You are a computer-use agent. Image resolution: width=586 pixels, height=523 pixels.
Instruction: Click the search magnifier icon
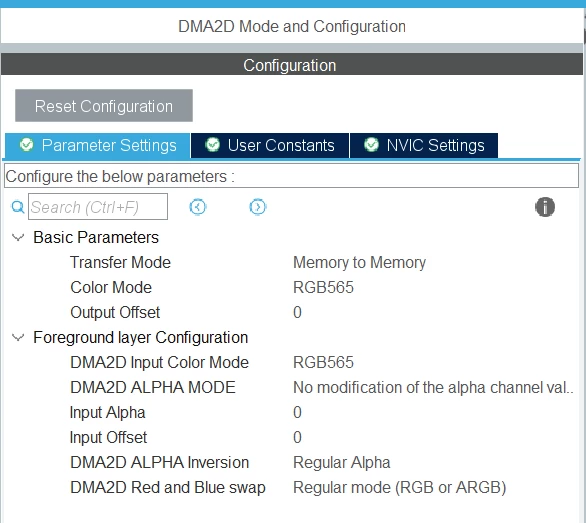coord(18,207)
